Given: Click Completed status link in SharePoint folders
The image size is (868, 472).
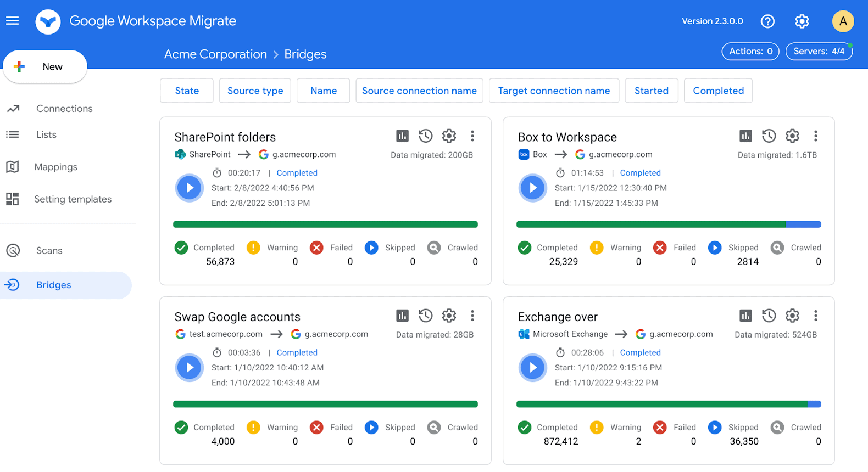Looking at the screenshot, I should pyautogui.click(x=297, y=173).
